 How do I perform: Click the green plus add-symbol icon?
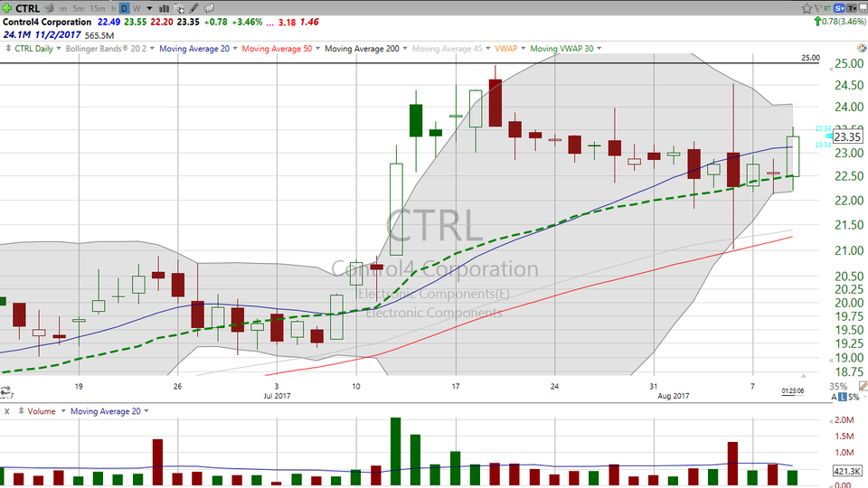pos(6,8)
